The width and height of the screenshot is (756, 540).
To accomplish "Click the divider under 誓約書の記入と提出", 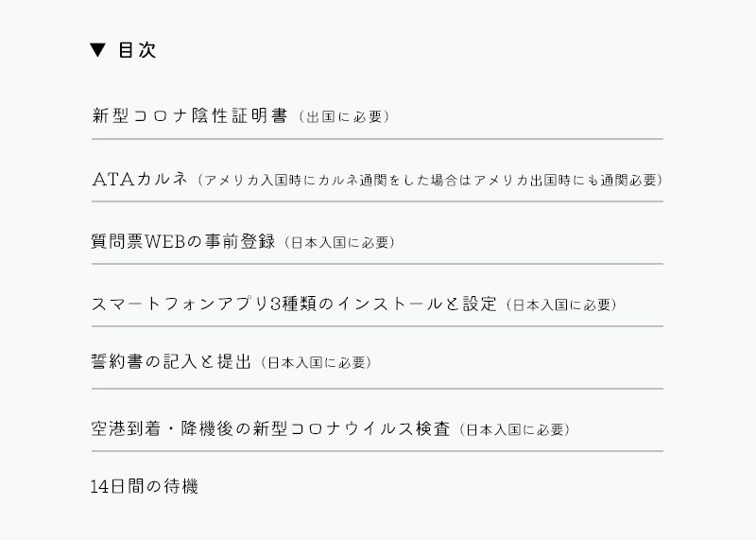I will pyautogui.click(x=377, y=389).
